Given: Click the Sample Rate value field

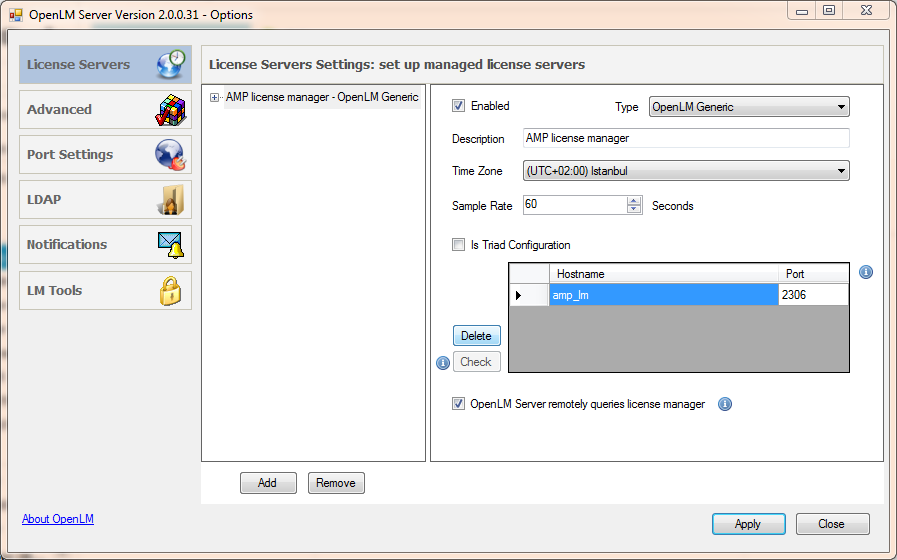Looking at the screenshot, I should point(575,205).
